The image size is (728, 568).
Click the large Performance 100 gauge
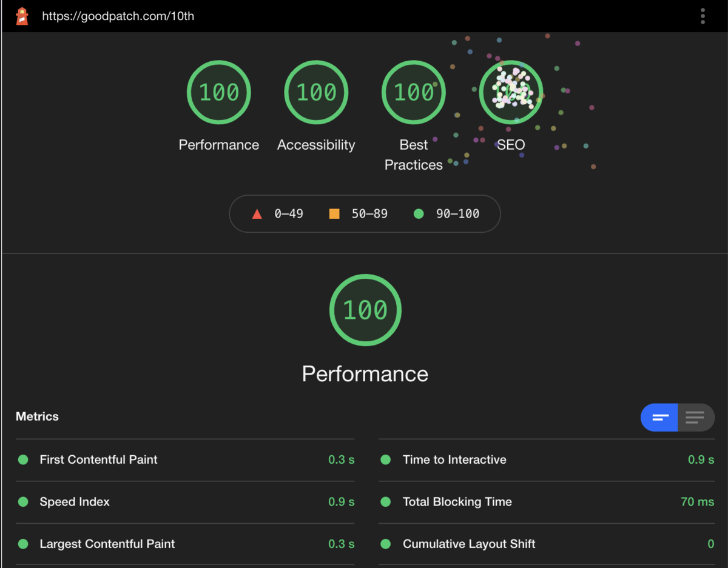tap(365, 310)
